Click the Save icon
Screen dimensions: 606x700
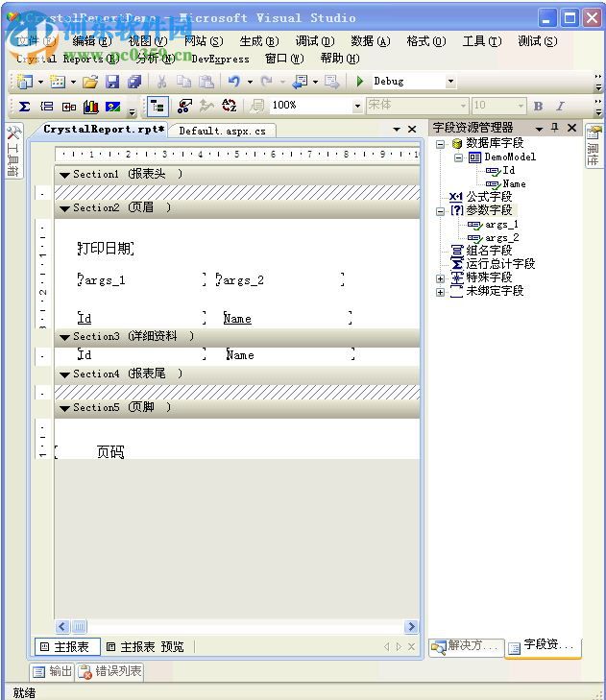click(x=112, y=82)
